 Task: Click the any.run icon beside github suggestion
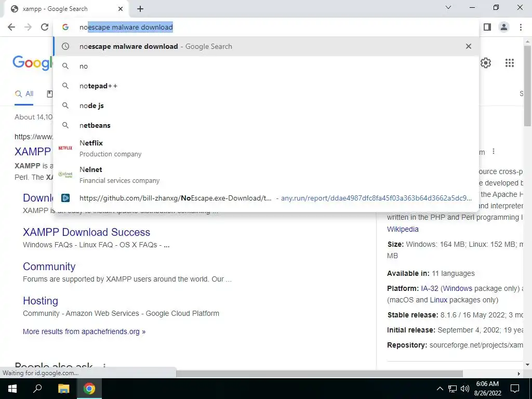pos(65,198)
